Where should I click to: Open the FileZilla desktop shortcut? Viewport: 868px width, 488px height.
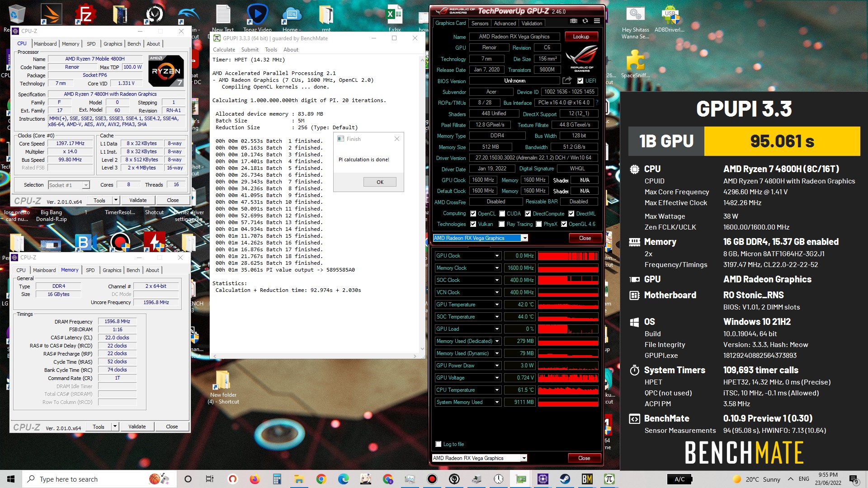point(86,14)
